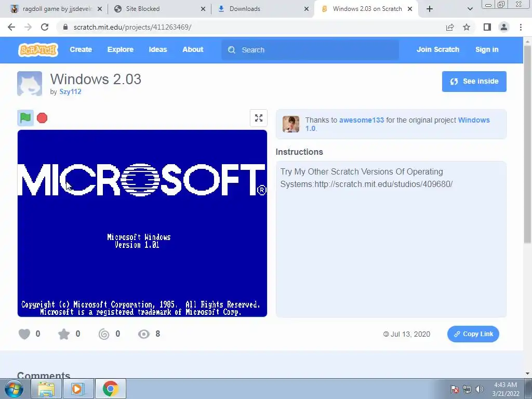Click the See inside button

[x=474, y=82]
